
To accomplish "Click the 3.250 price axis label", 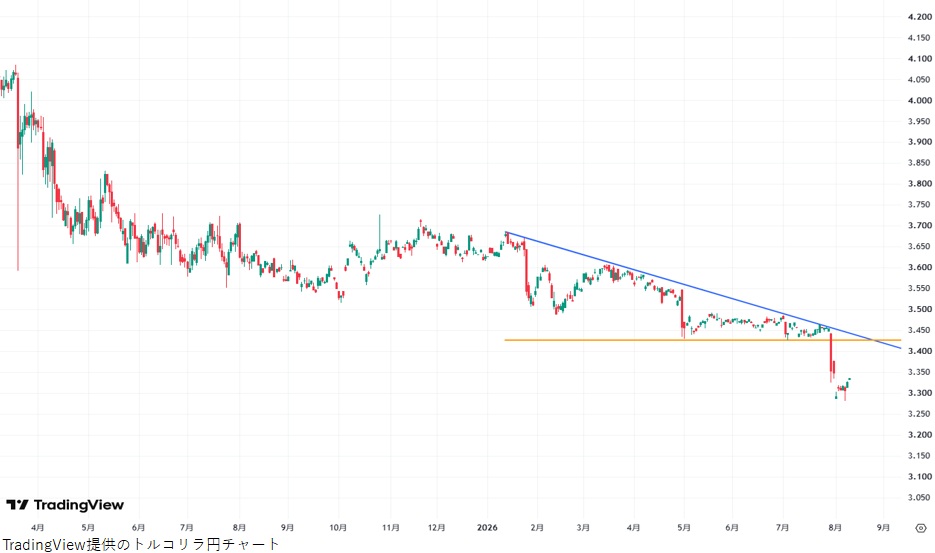I will [x=919, y=413].
